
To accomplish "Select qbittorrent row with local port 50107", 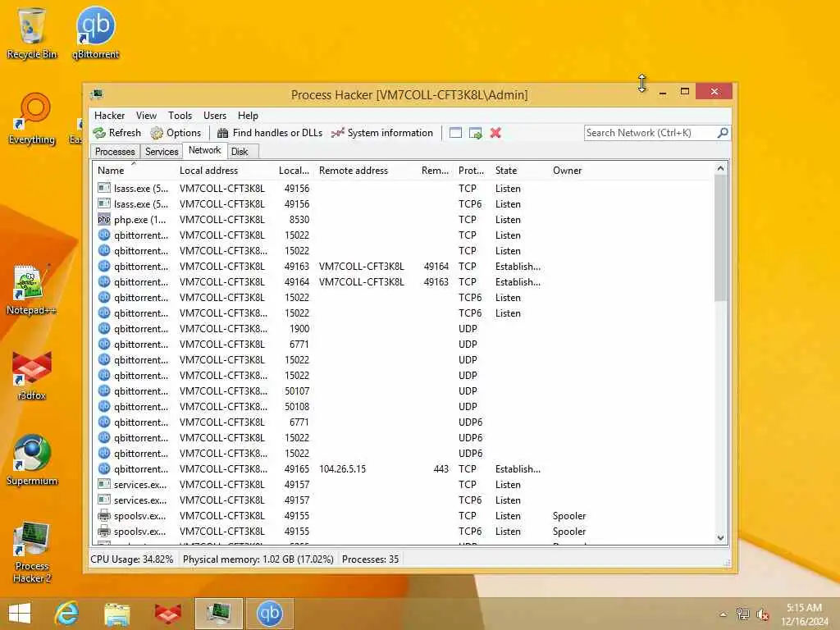I will coord(404,391).
